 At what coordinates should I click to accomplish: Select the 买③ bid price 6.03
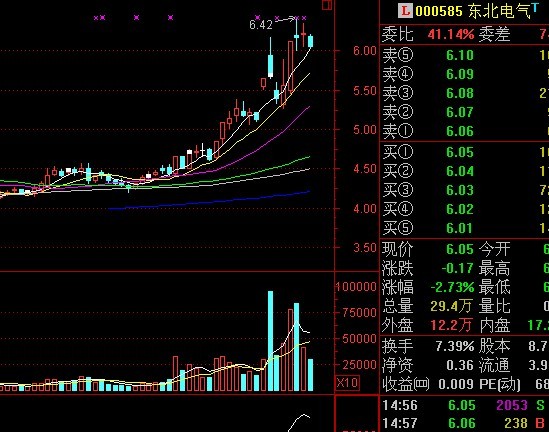click(460, 190)
